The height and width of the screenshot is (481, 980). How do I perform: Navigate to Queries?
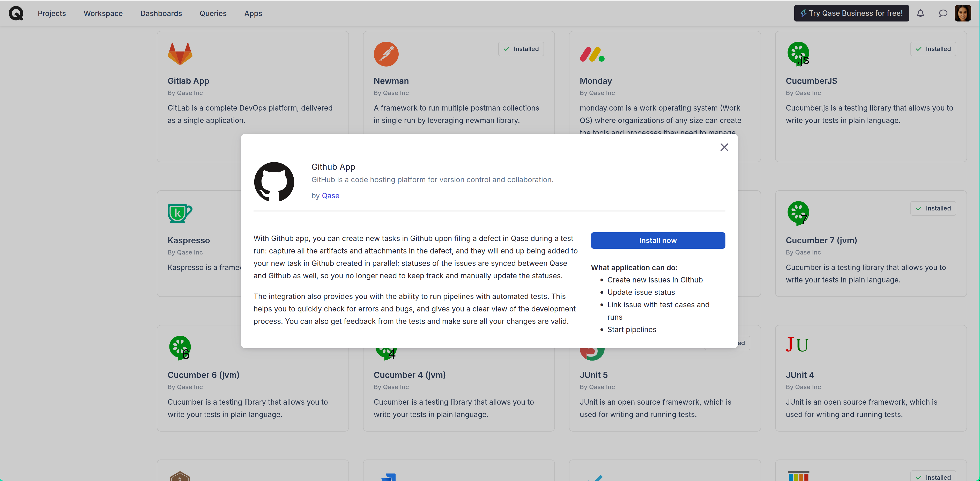pyautogui.click(x=213, y=13)
